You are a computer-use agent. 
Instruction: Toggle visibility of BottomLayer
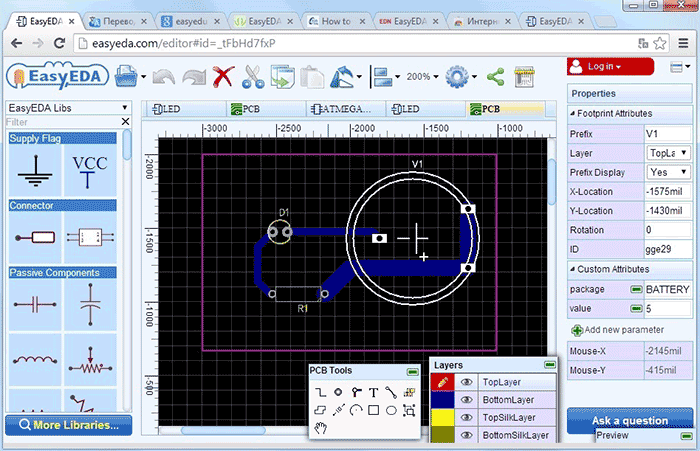tap(466, 400)
